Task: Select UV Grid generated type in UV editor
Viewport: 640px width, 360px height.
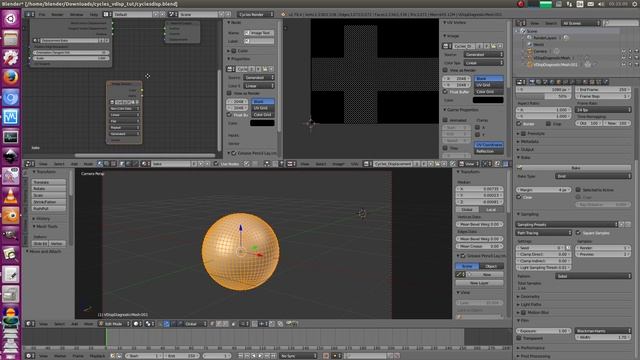Action: pos(489,85)
